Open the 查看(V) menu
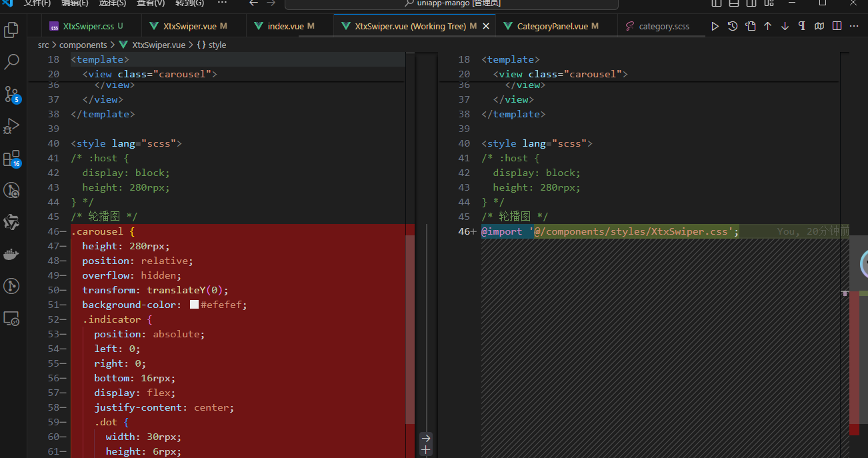Screen dimensions: 868x458 coord(151,3)
